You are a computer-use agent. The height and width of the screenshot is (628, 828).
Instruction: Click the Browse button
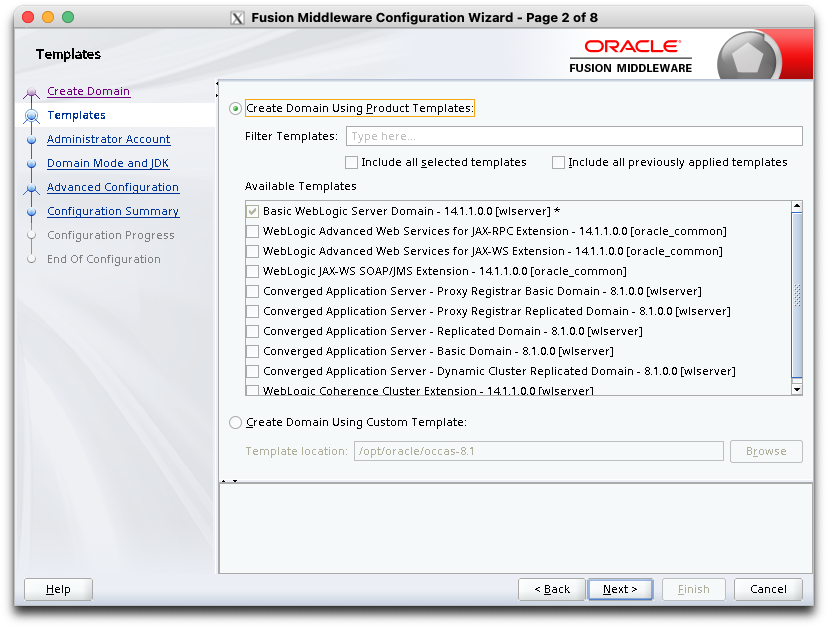tap(766, 452)
